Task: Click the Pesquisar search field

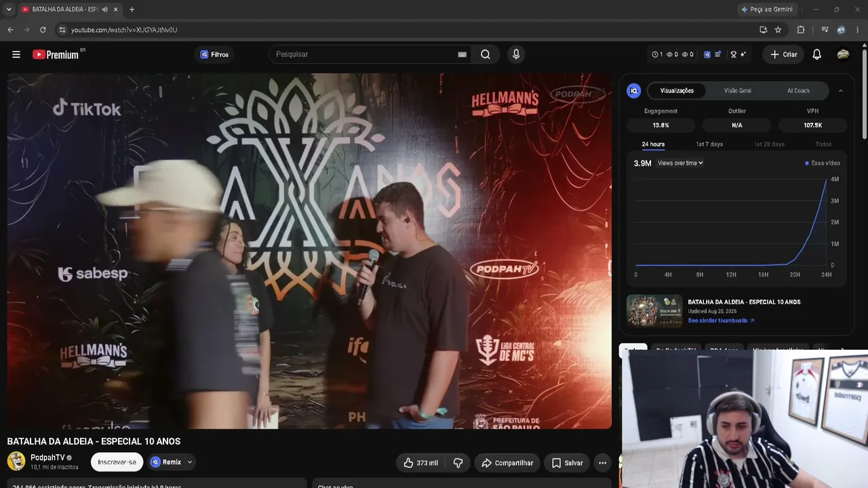Action: (x=363, y=54)
